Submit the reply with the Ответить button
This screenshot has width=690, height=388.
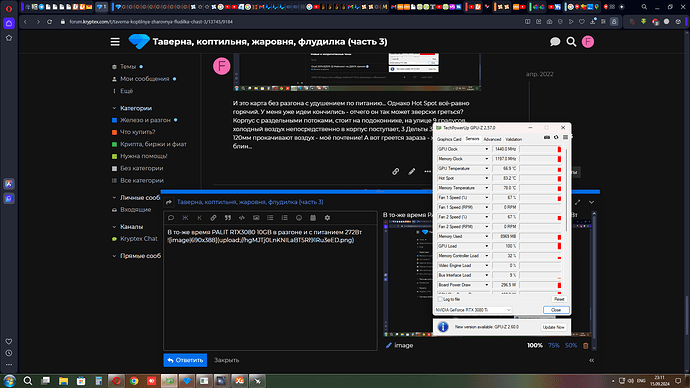(x=185, y=360)
